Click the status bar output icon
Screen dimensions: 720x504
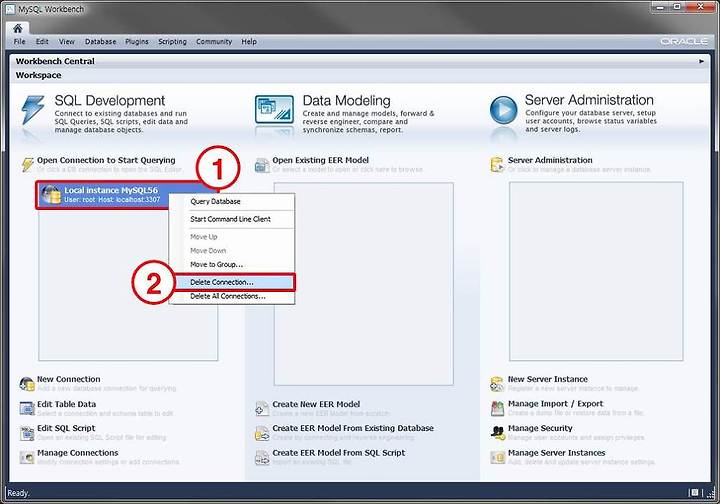[694, 493]
